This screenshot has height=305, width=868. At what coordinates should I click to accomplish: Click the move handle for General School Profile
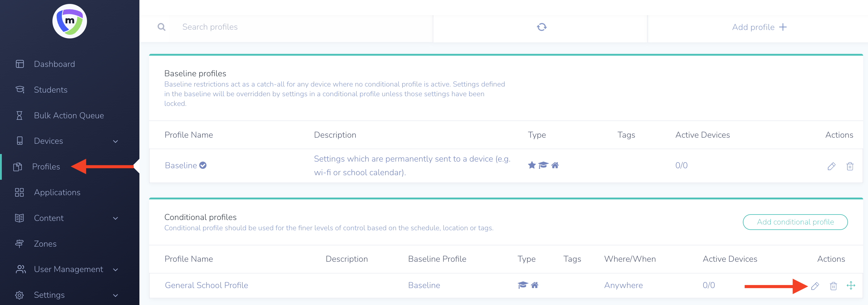[x=851, y=286]
